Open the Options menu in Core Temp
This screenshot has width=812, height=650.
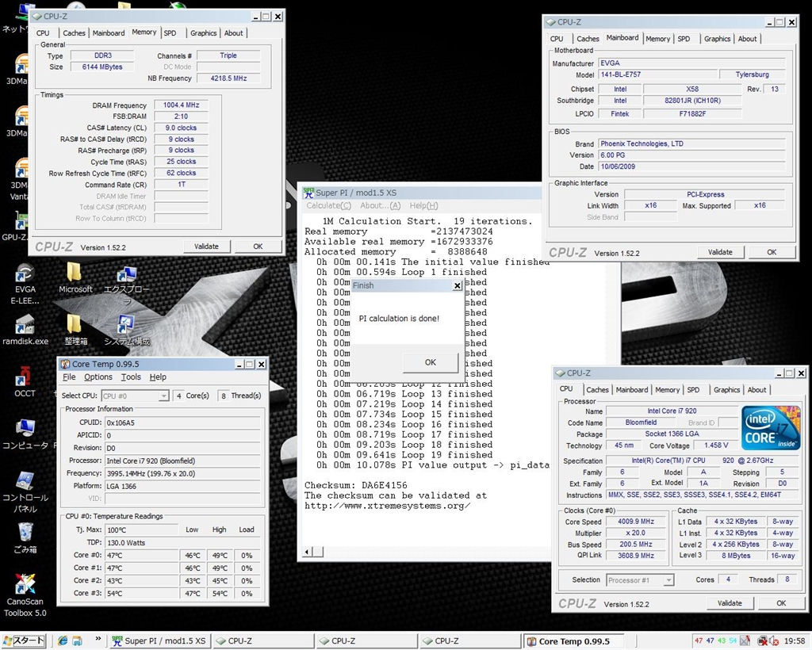click(97, 377)
